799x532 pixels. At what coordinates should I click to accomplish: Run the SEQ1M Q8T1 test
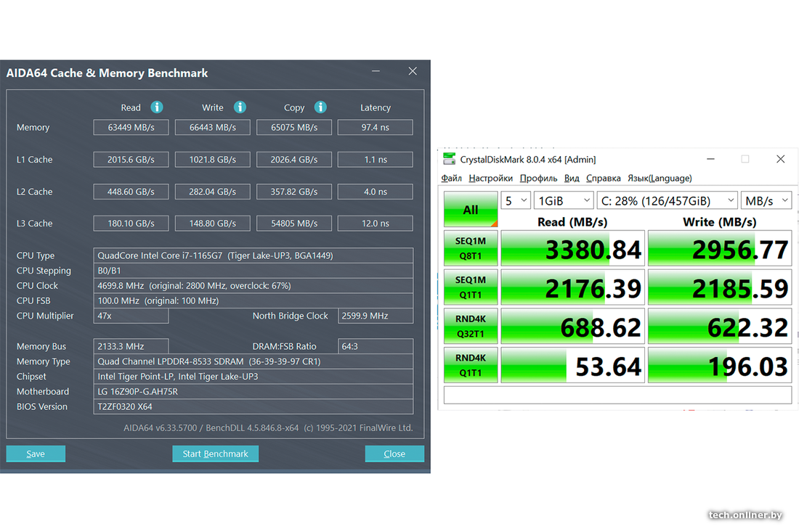pyautogui.click(x=471, y=248)
